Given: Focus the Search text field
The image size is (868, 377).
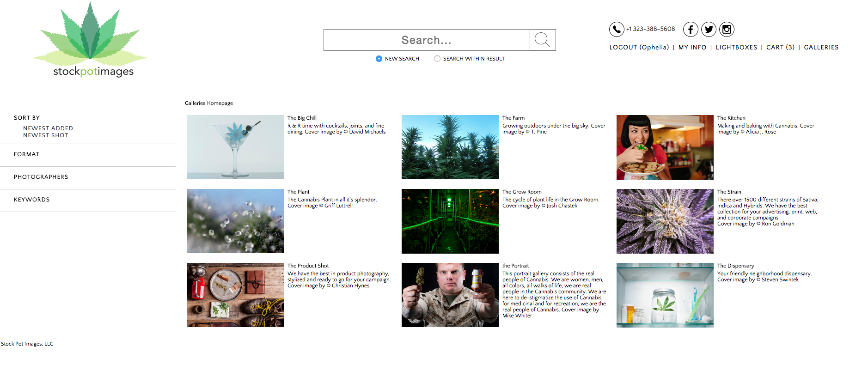Looking at the screenshot, I should [427, 40].
